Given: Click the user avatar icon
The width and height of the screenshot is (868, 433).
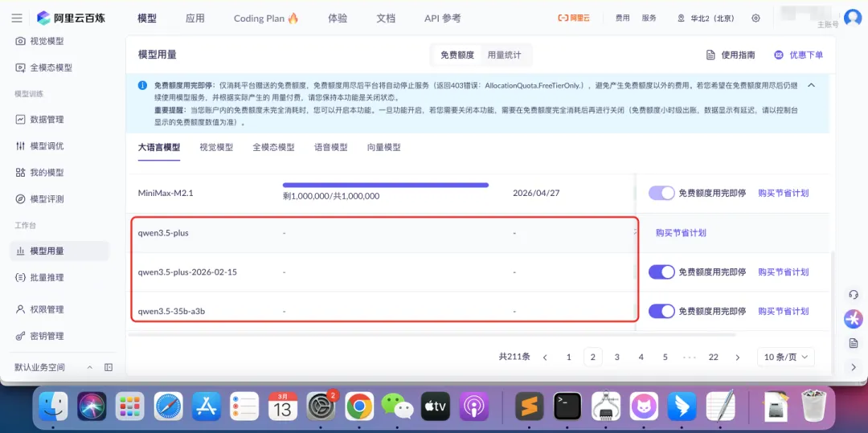Looking at the screenshot, I should click(x=853, y=18).
